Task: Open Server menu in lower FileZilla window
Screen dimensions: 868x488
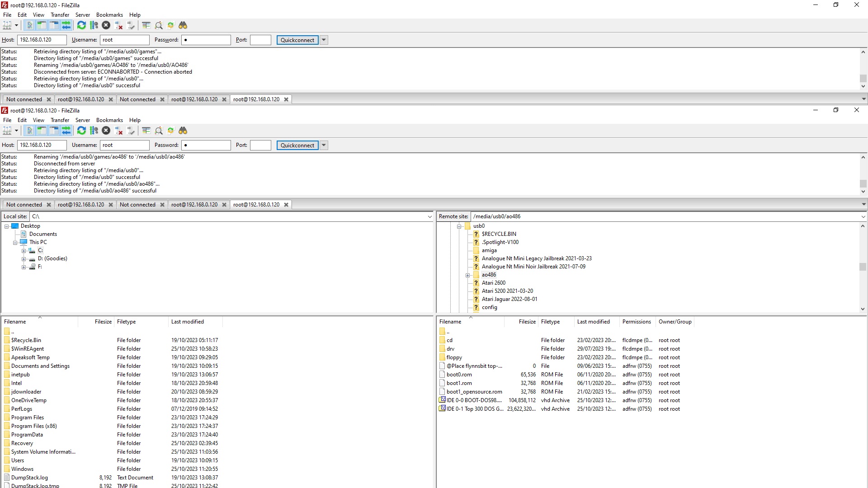Action: click(82, 120)
